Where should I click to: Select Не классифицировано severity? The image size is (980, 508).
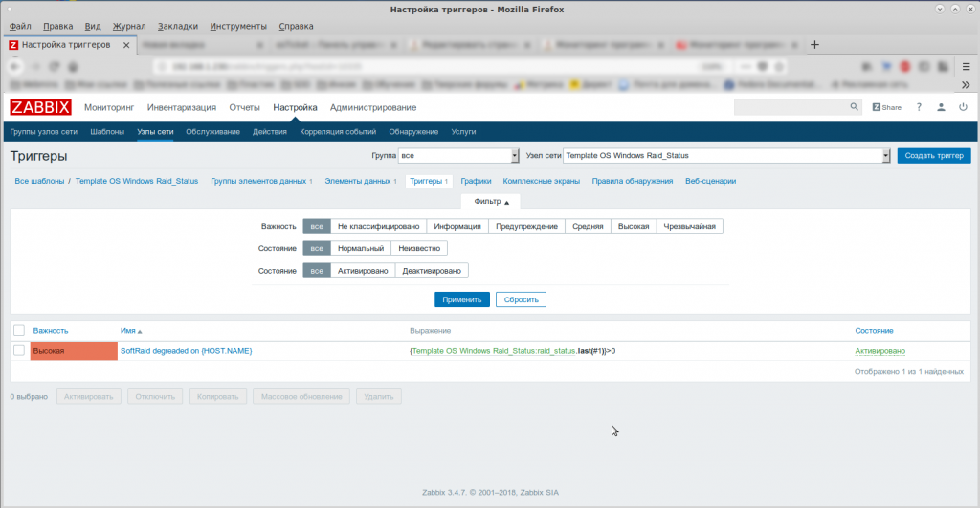379,226
